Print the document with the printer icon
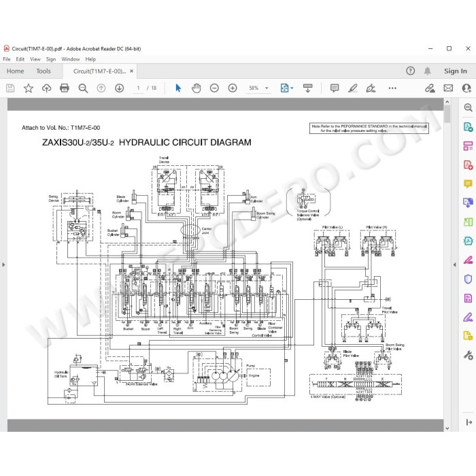This screenshot has width=476, height=476. pyautogui.click(x=65, y=88)
